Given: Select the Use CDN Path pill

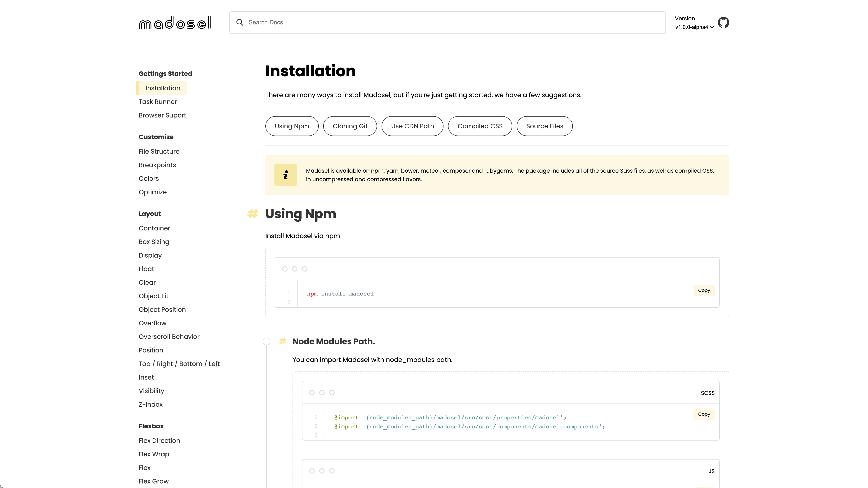Looking at the screenshot, I should click(x=412, y=126).
